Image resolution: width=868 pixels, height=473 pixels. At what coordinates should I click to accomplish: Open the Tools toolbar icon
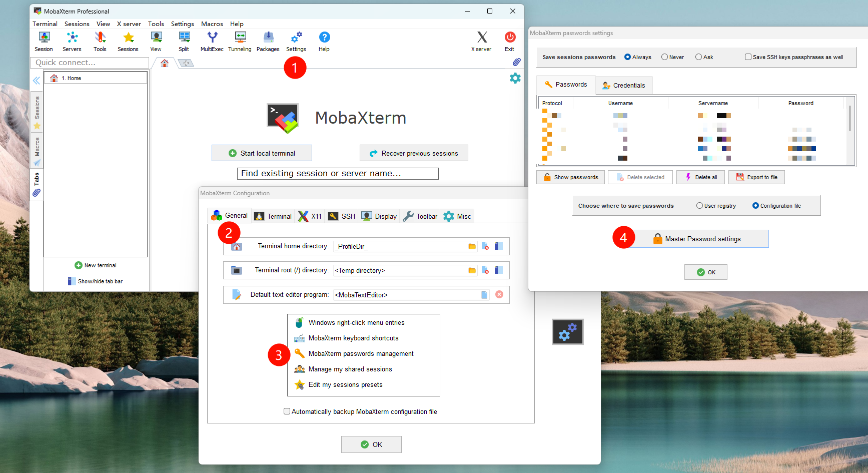[100, 42]
